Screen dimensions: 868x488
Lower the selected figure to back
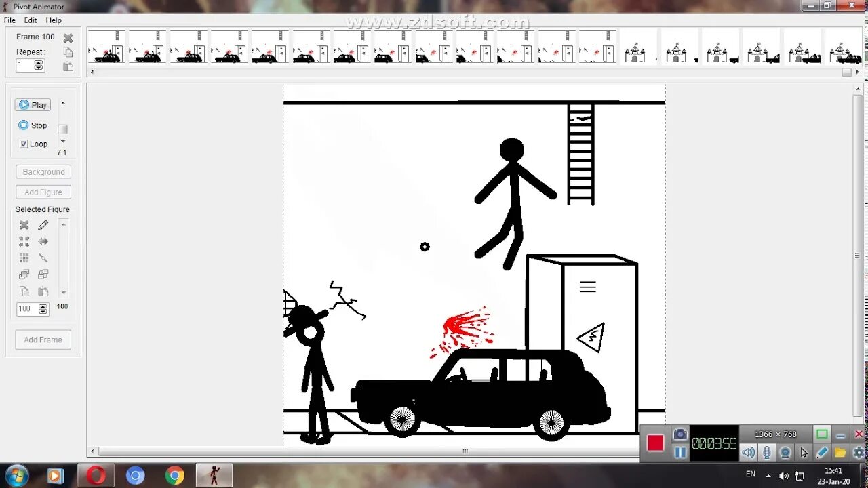point(43,274)
